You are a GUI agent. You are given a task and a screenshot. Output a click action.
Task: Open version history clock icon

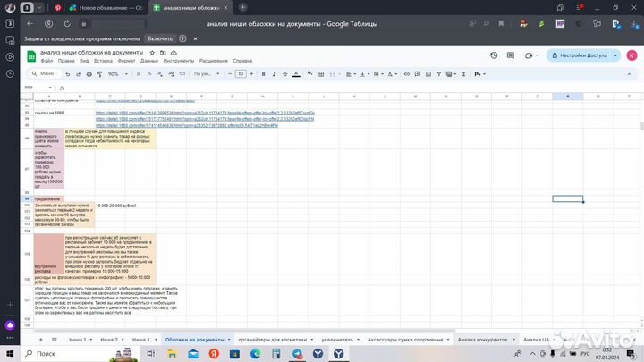493,55
